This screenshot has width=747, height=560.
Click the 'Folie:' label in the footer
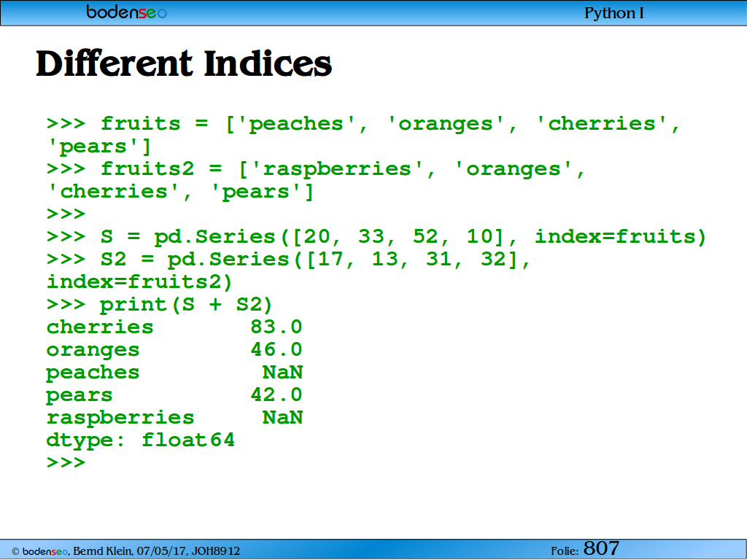point(565,551)
